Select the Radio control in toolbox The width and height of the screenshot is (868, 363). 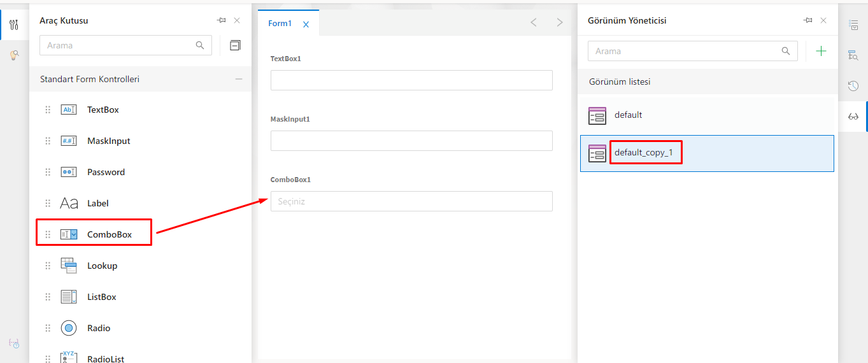(x=99, y=328)
